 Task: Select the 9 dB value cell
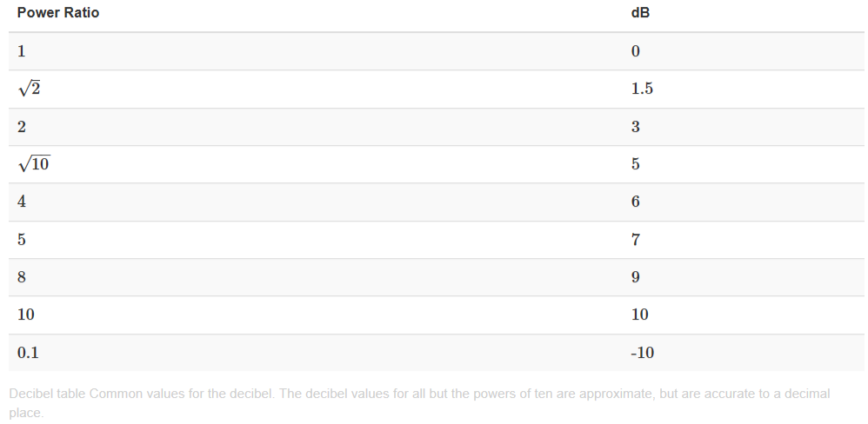coord(636,277)
